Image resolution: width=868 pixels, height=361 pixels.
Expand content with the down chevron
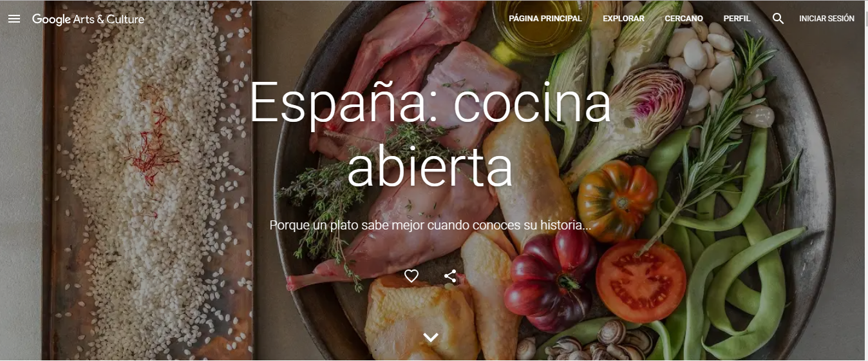tap(431, 337)
